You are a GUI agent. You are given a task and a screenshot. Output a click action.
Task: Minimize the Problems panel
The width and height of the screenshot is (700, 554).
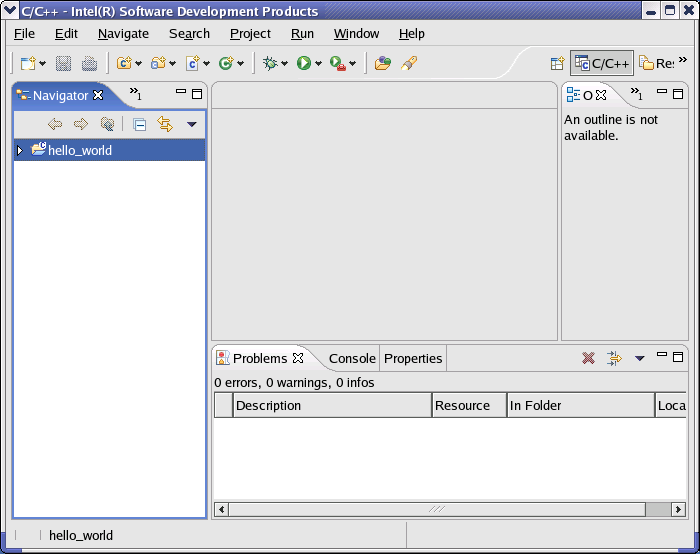[662, 355]
